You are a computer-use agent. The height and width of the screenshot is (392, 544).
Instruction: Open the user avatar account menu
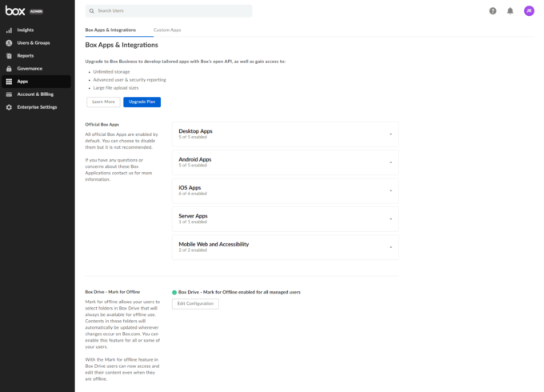pos(528,11)
